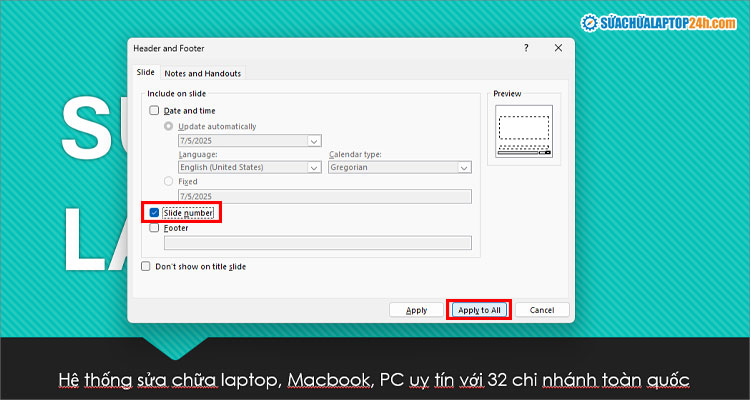Click the Apply button
This screenshot has width=750, height=400.
(x=416, y=310)
